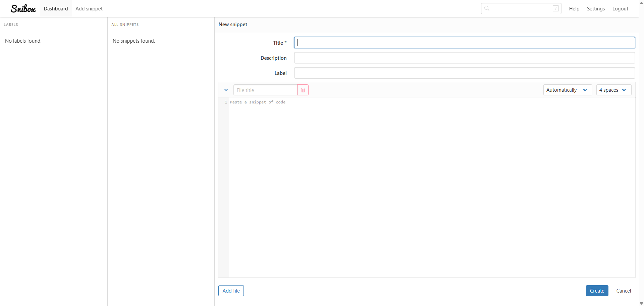Click the slash shortcut icon in search box

pos(556,8)
